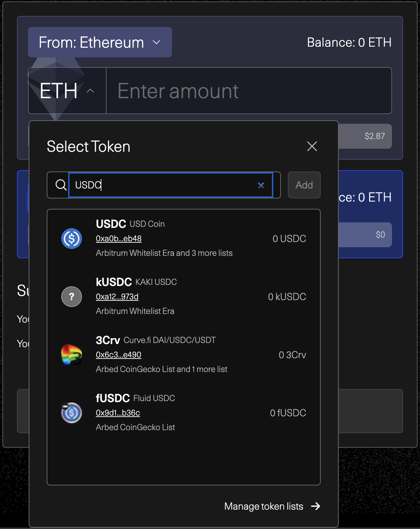Close the Select Token dialog

tap(312, 146)
